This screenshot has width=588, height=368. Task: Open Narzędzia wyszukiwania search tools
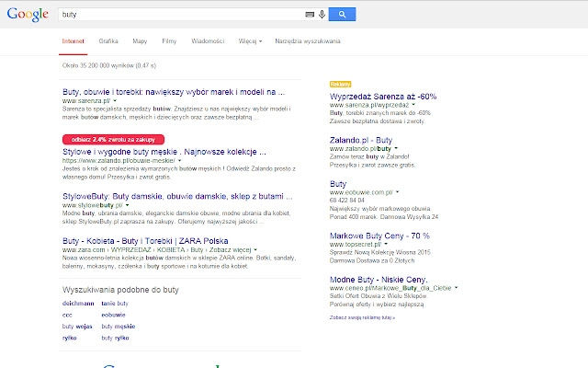click(308, 41)
